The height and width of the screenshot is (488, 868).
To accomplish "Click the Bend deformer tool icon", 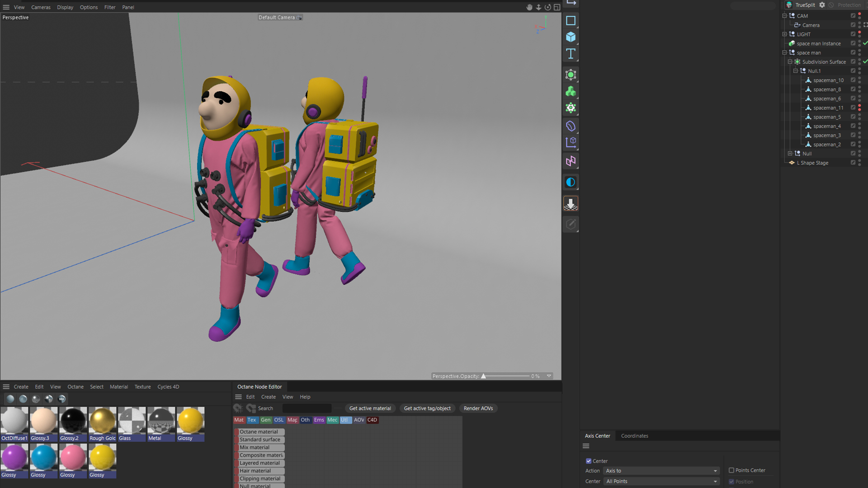I will tap(571, 126).
